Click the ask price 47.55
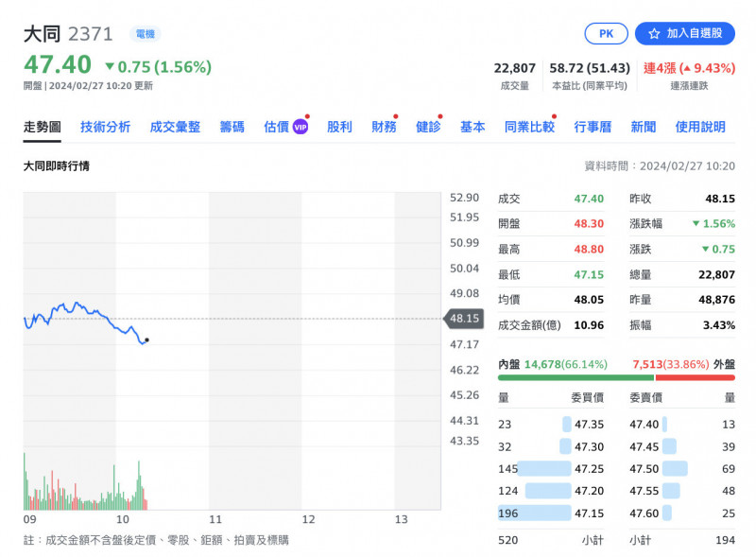The height and width of the screenshot is (557, 756). [x=644, y=491]
